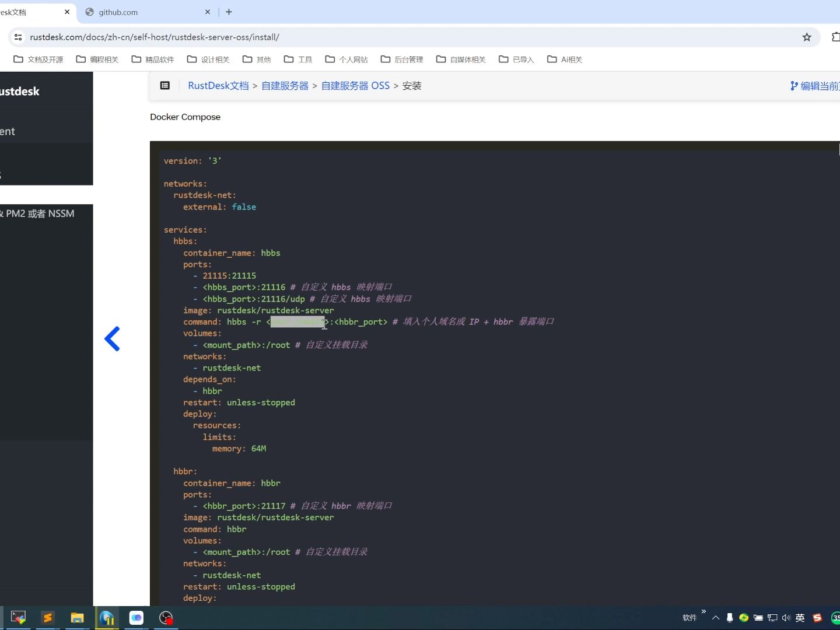Image resolution: width=840 pixels, height=630 pixels.
Task: Click the 编辑当前 edit page link
Action: [815, 86]
